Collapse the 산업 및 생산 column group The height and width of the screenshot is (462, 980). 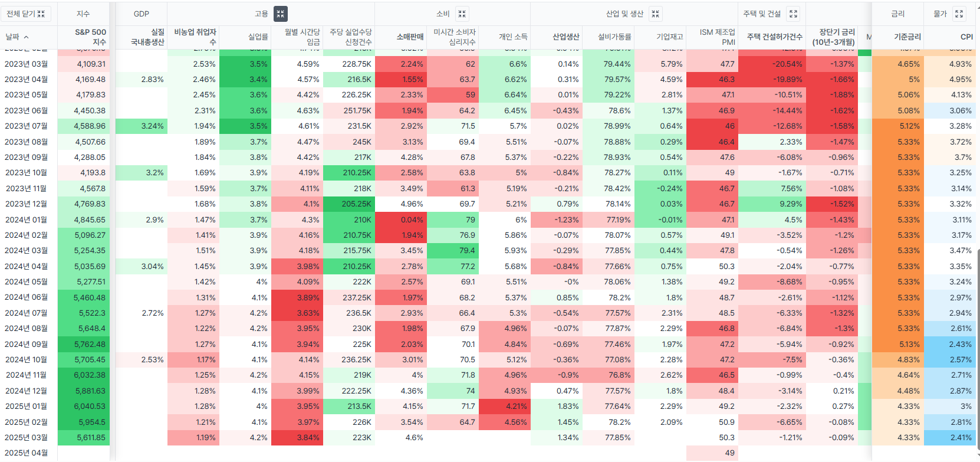656,14
